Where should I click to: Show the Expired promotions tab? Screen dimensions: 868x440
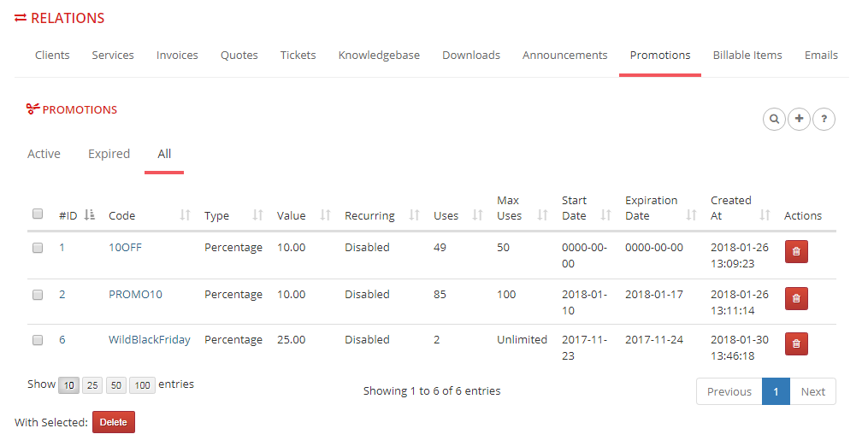point(109,154)
